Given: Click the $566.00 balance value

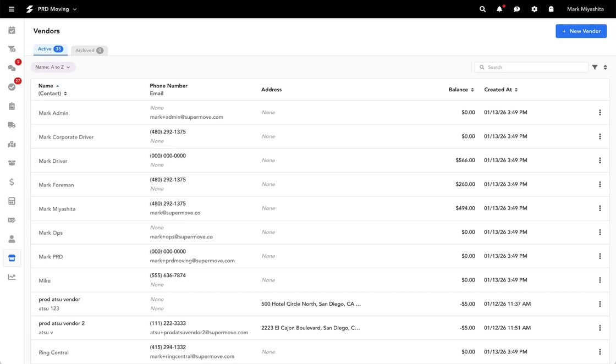Looking at the screenshot, I should pyautogui.click(x=465, y=160).
